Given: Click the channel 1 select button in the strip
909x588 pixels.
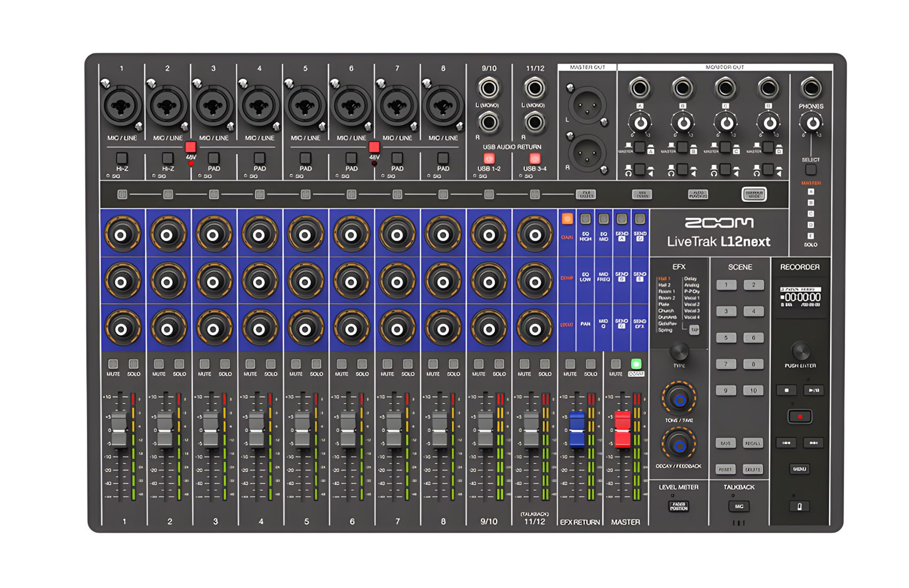Looking at the screenshot, I should click(x=122, y=194).
